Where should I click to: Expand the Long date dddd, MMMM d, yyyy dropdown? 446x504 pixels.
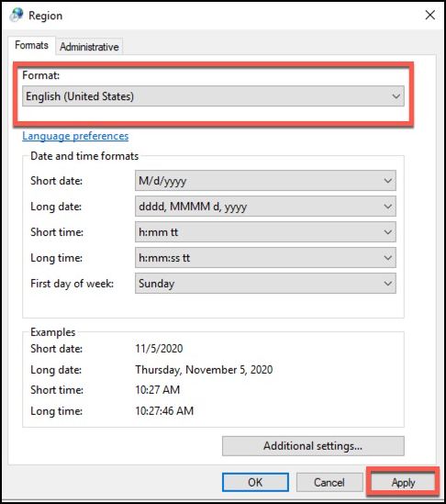pyautogui.click(x=265, y=207)
